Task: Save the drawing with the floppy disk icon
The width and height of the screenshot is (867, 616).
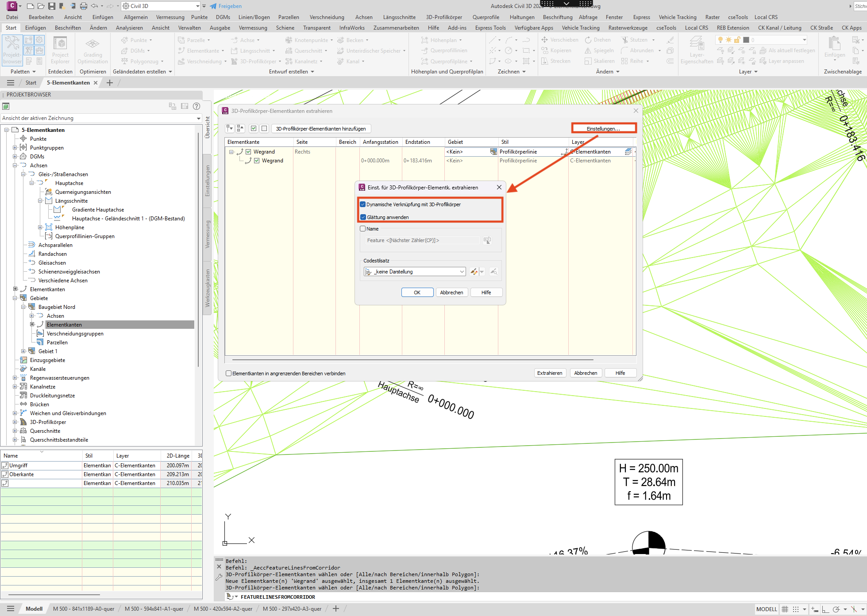Action: pos(52,6)
